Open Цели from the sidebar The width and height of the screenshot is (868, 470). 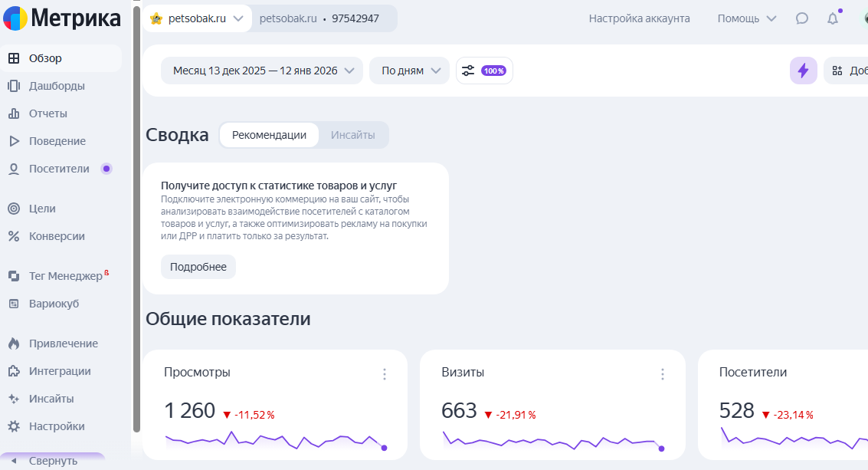coord(42,209)
